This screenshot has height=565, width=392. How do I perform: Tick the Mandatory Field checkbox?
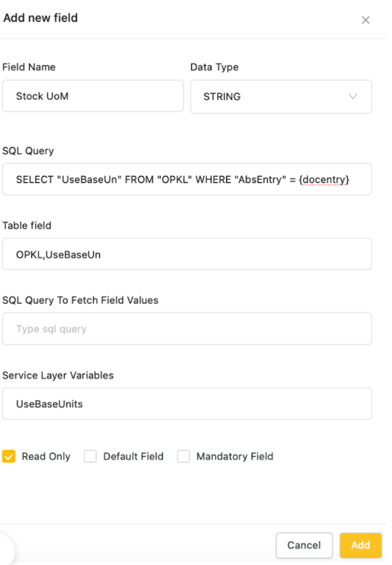183,456
